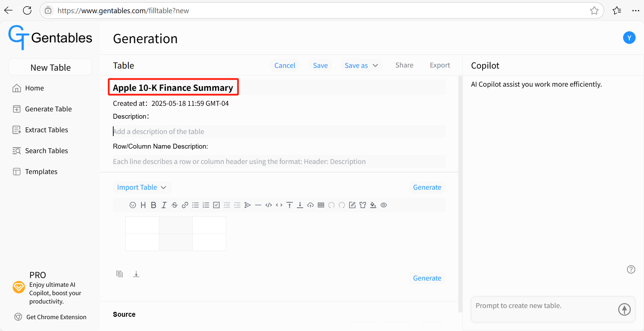The image size is (644, 331).
Task: Insert a horizontal divider line
Action: pyautogui.click(x=258, y=205)
